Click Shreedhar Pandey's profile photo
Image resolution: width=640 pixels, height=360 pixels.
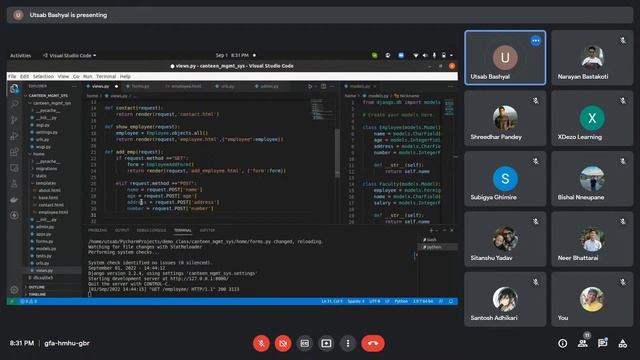click(505, 118)
